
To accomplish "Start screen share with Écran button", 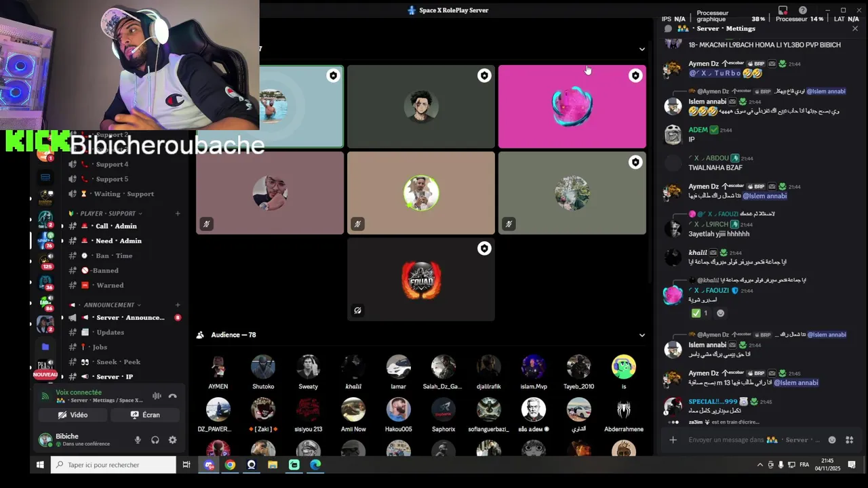I will click(145, 415).
